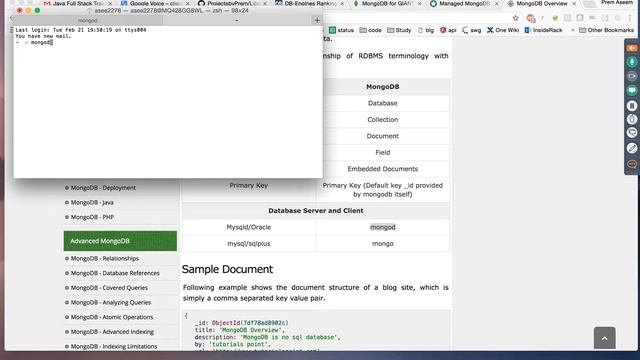Screen dimensions: 640x360
Task: Open MongoDB - Indexing Limitations link
Action: 113,347
